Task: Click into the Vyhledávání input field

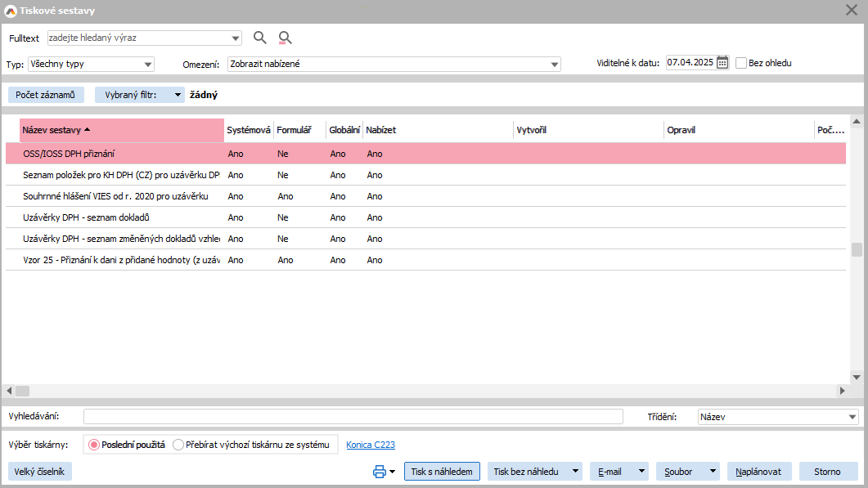Action: pos(353,417)
